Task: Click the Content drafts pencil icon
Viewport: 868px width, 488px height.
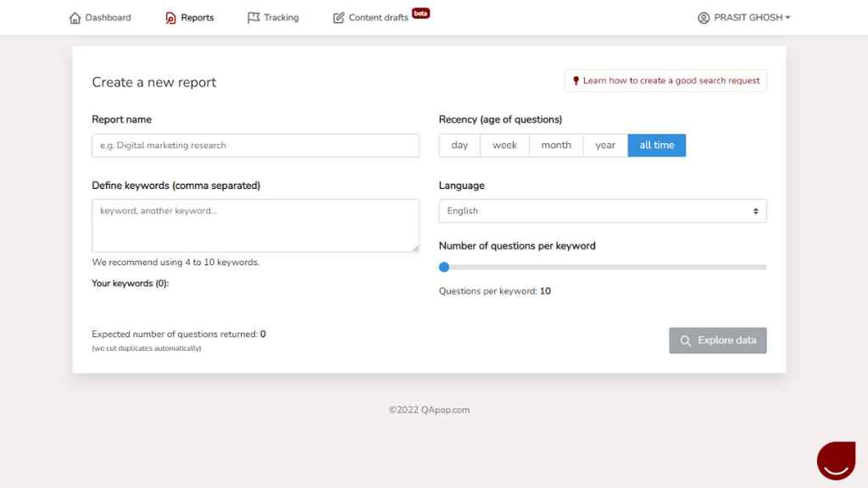Action: (338, 18)
